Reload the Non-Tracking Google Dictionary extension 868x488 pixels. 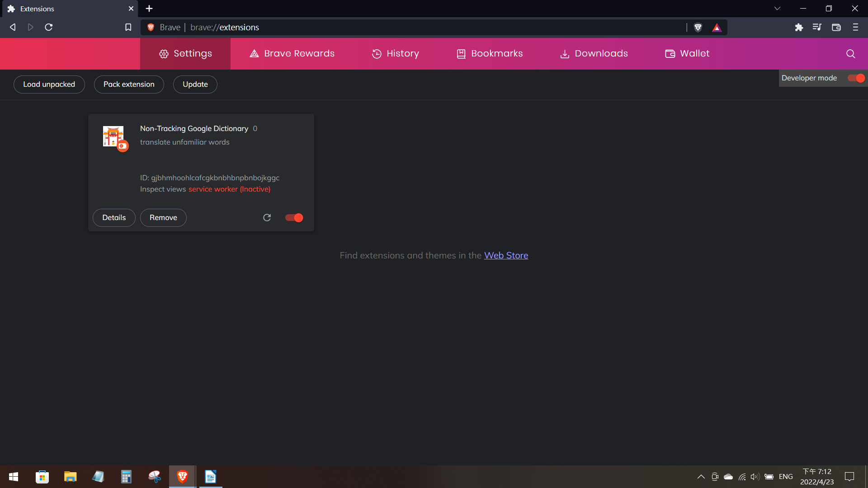tap(267, 218)
